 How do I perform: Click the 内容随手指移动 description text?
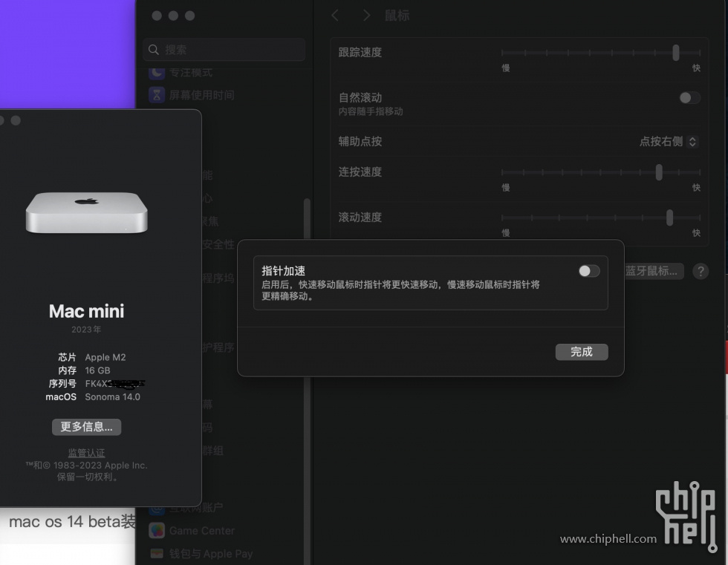point(371,111)
